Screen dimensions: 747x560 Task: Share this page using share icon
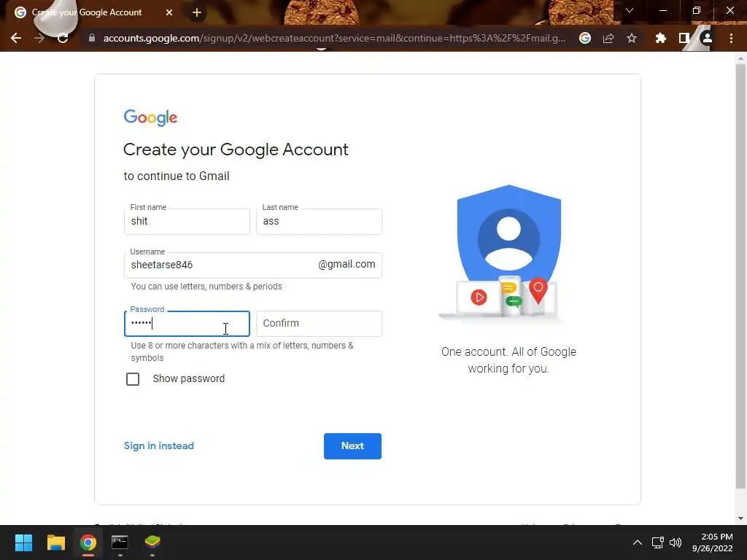click(608, 38)
